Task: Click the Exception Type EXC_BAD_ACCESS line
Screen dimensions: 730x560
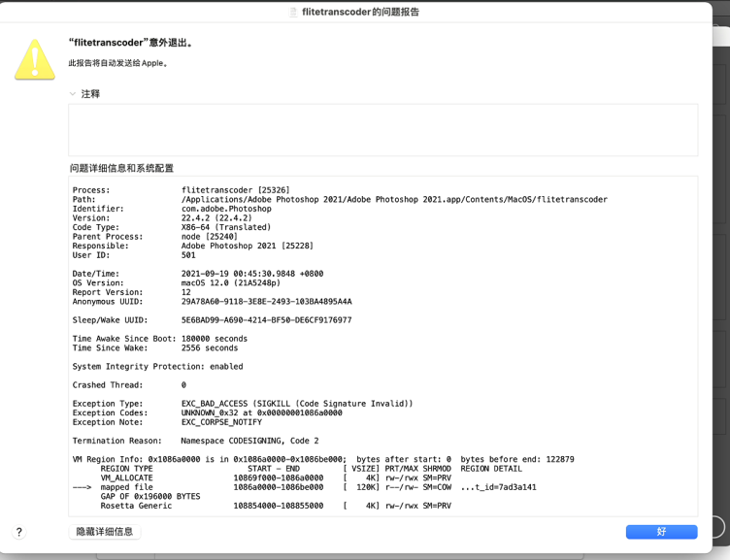Action: (x=243, y=404)
